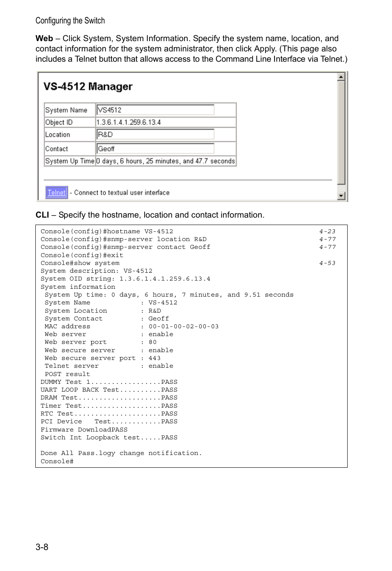
Task: Click the Contact input field containing Geoff
Action: click(155, 149)
